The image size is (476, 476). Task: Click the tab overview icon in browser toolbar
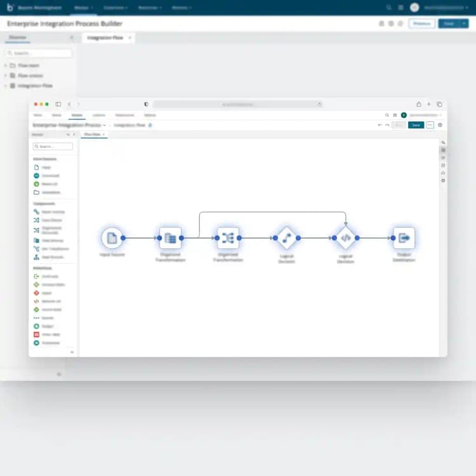click(x=439, y=104)
